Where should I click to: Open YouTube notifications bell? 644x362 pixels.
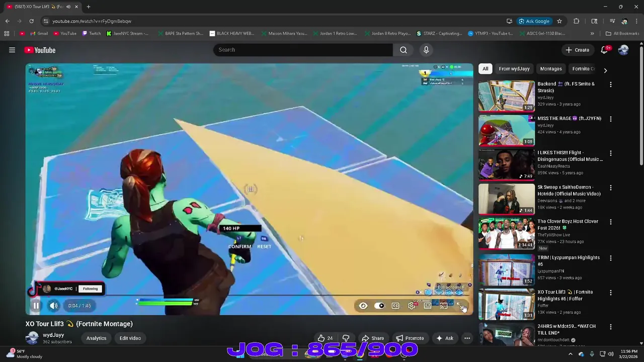click(x=605, y=50)
